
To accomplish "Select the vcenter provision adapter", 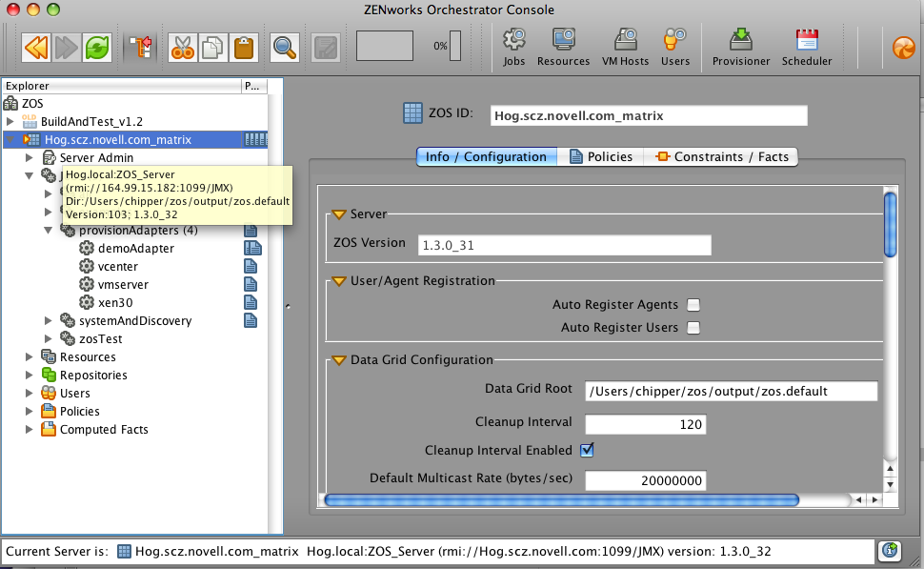I will tap(119, 267).
